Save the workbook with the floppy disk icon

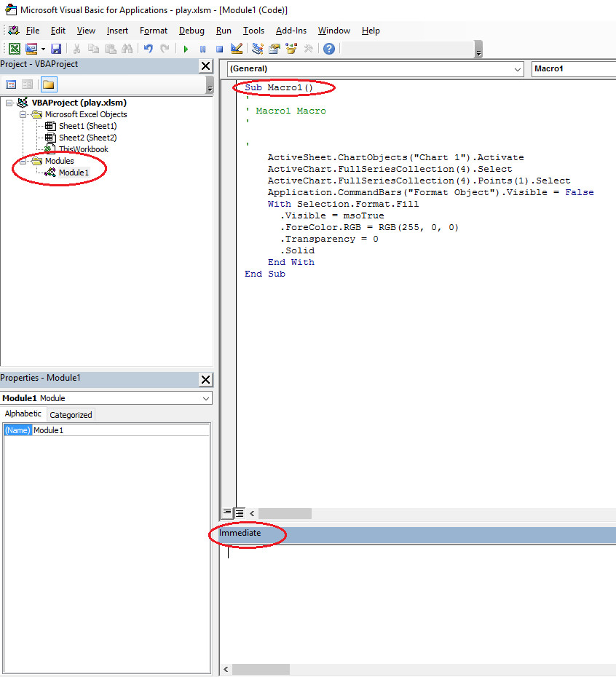tap(56, 49)
